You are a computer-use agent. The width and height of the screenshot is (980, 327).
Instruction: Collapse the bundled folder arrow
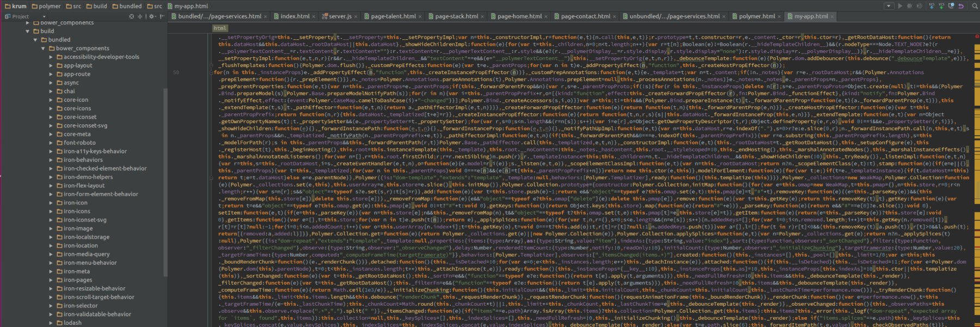pyautogui.click(x=35, y=40)
